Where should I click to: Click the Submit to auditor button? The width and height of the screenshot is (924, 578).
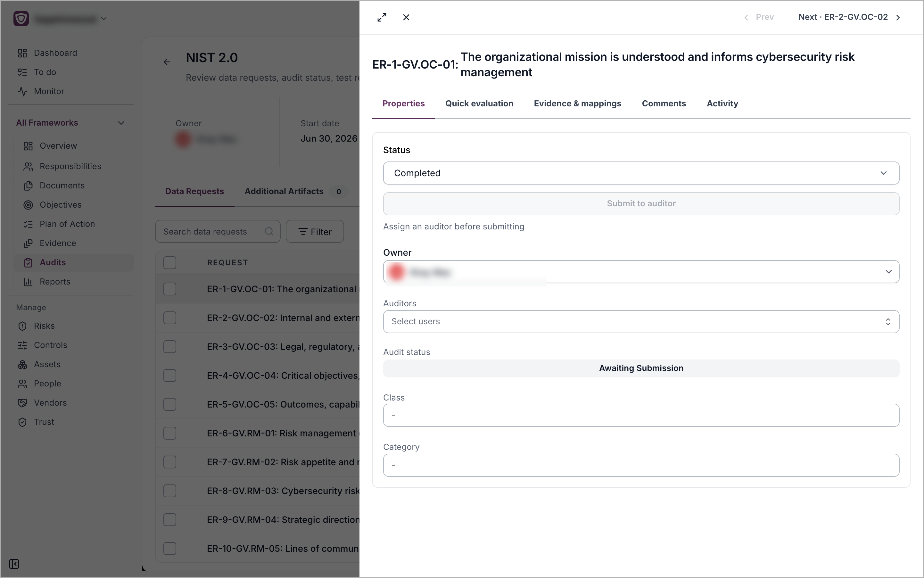click(x=641, y=204)
